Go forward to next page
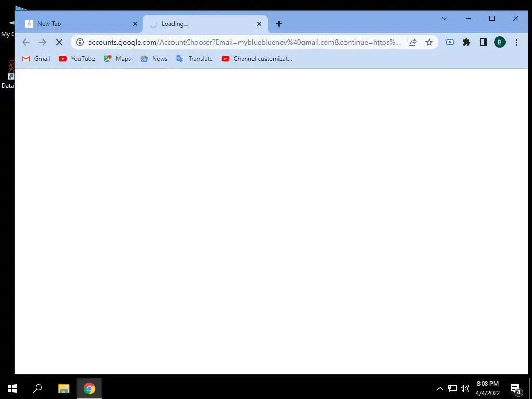Viewport: 532px width, 399px height. [x=43, y=42]
